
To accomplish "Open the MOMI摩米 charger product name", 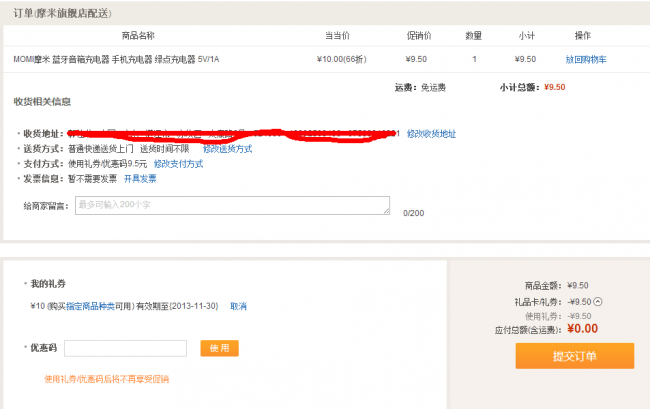I will click(x=116, y=60).
